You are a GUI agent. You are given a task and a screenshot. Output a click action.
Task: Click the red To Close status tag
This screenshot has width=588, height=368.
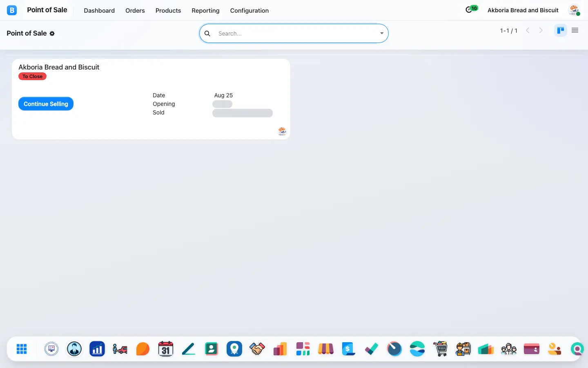coord(32,76)
